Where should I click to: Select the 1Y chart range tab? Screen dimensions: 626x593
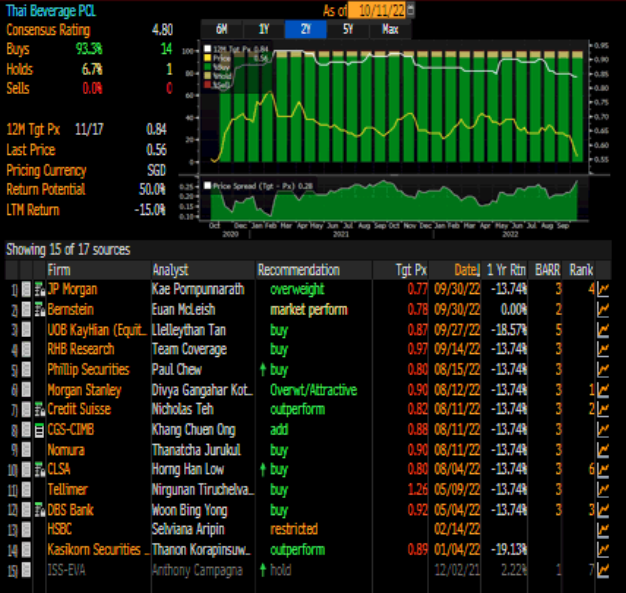[263, 29]
